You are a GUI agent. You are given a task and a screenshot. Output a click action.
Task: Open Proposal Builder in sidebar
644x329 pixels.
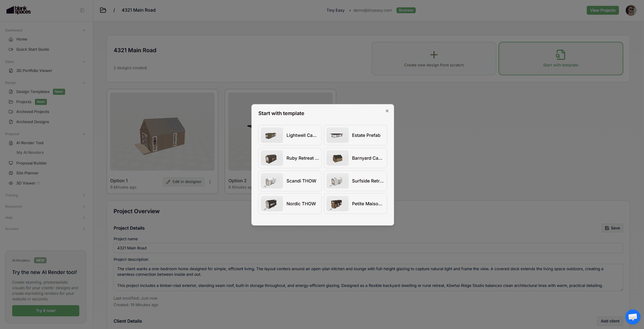(31, 163)
